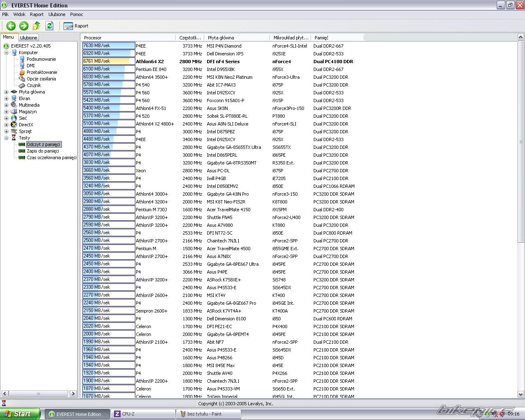
Task: Click the results list scroll up arrow
Action: click(x=521, y=38)
